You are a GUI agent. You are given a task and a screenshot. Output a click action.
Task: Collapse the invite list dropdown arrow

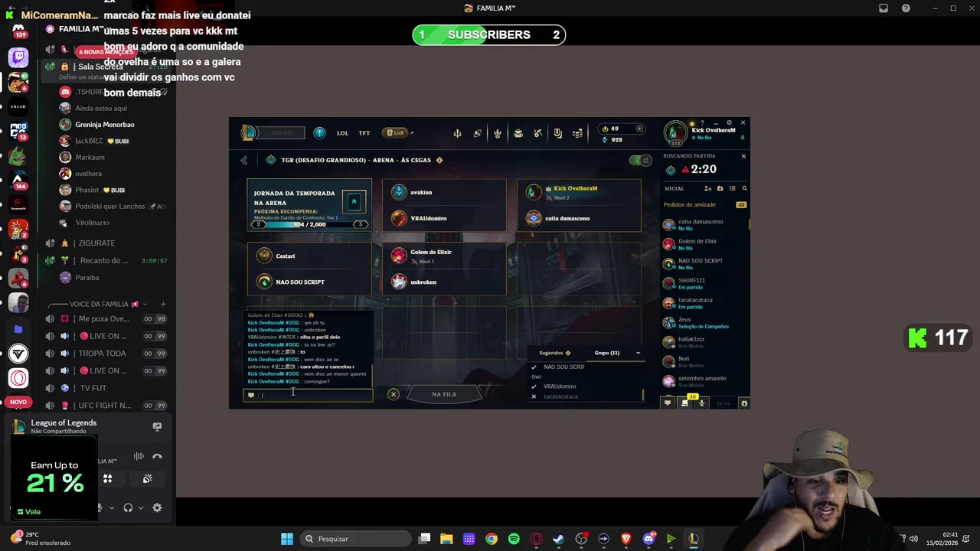[x=638, y=353]
